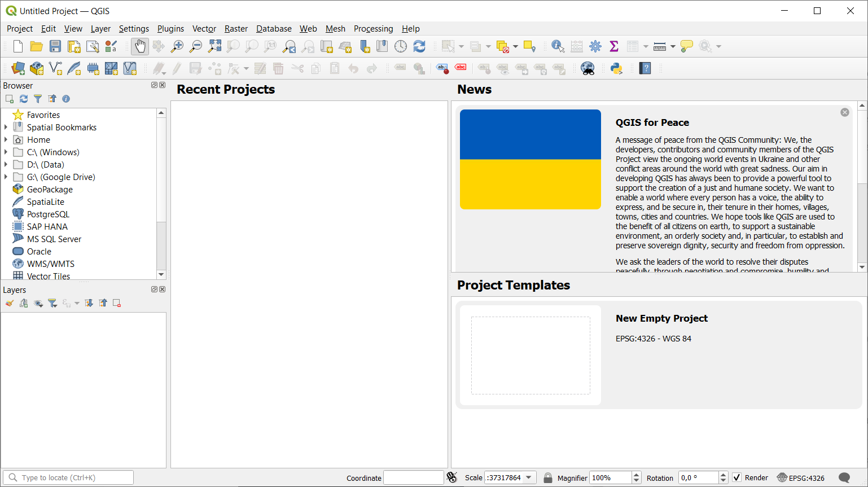This screenshot has width=868, height=487.
Task: Select Favorites in the Browser tree
Action: tap(43, 115)
